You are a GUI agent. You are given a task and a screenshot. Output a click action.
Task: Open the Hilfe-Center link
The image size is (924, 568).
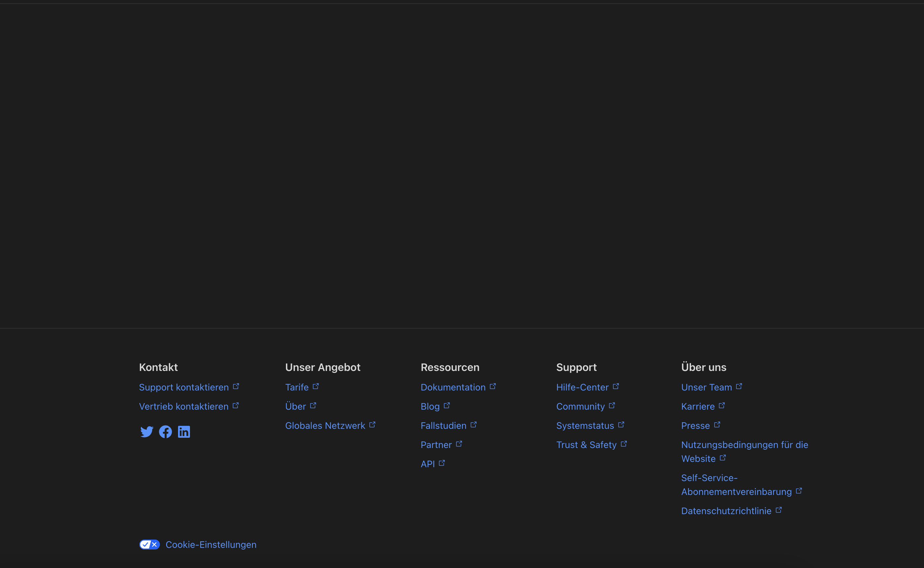[582, 387]
